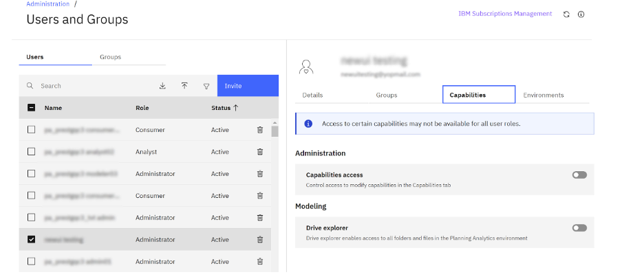
Task: Open the user list filter
Action: pyautogui.click(x=206, y=86)
